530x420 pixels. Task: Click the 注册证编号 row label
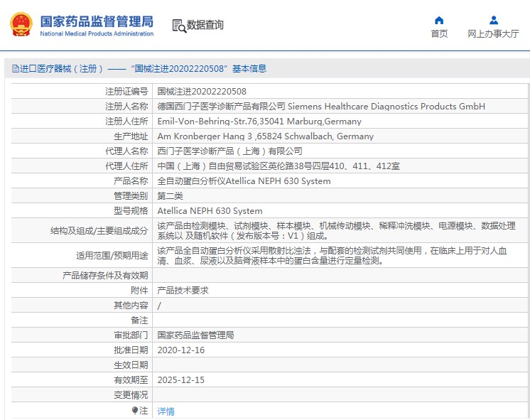click(x=126, y=91)
